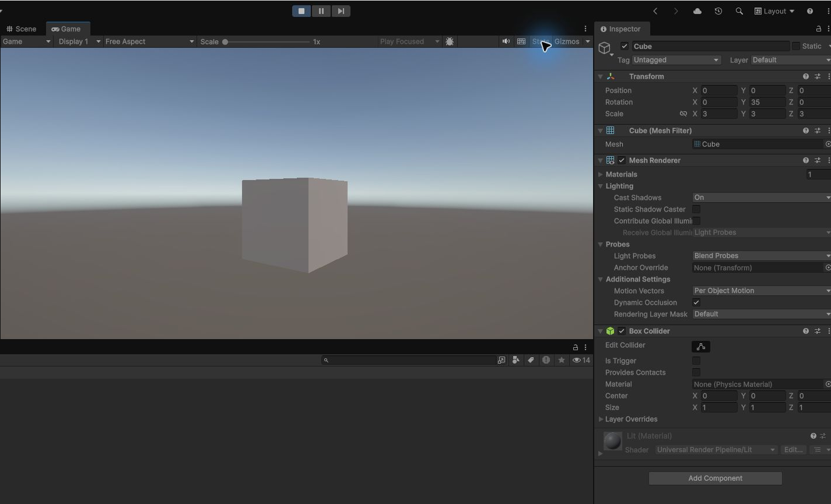This screenshot has height=504, width=831.
Task: Click the Search by Type shapes icon
Action: [x=516, y=360]
